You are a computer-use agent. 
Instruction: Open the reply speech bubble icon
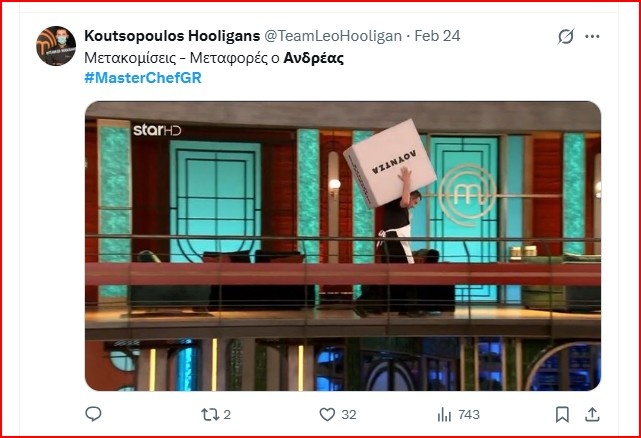click(93, 414)
